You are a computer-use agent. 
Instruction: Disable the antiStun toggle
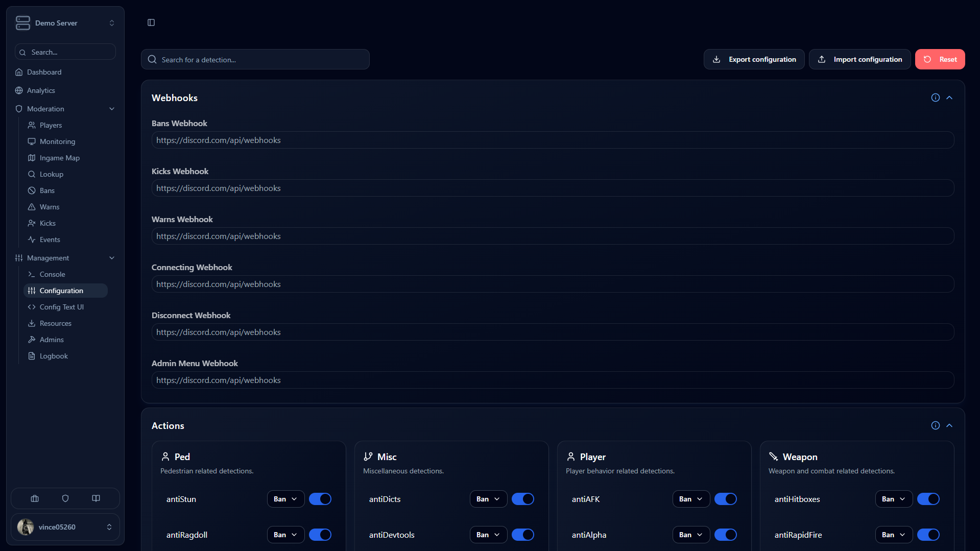[320, 499]
